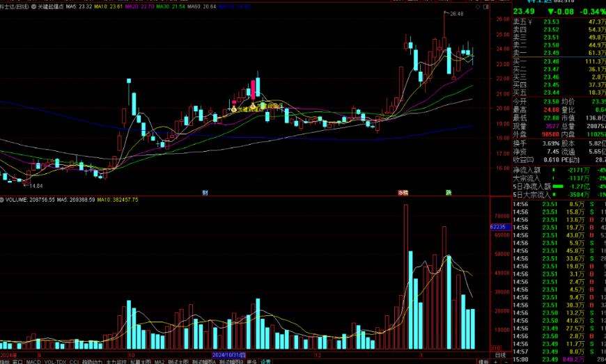Viewport: 606px width, 364px height.
Task: Click the 卖五 order book row
Action: point(559,22)
